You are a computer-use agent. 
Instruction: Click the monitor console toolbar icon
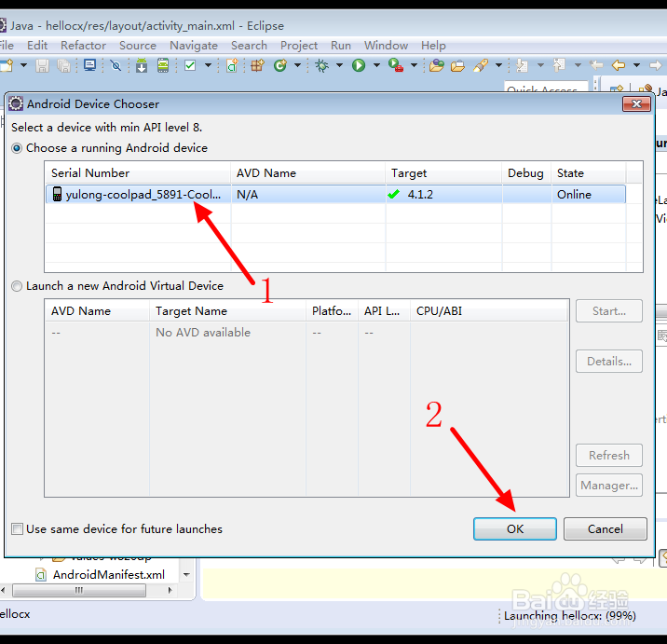pyautogui.click(x=89, y=65)
